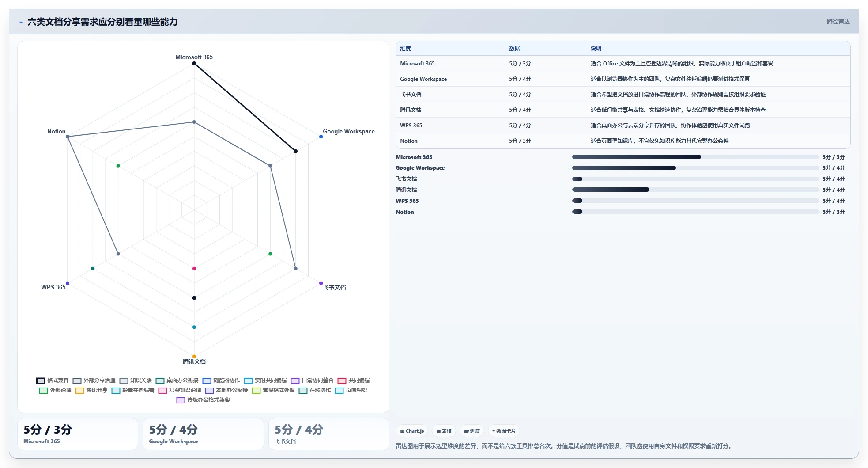The image size is (868, 468).
Task: Toggle the 传统办公格式兼容 legend item
Action: [203, 400]
